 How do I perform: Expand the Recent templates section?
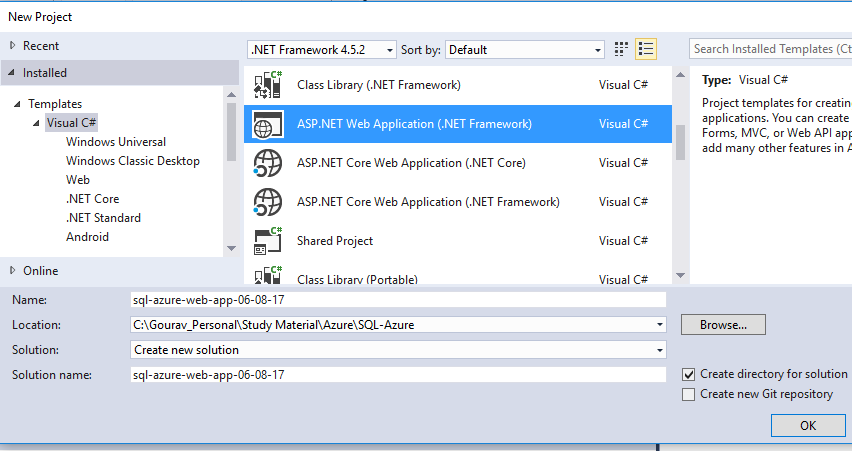pos(13,46)
